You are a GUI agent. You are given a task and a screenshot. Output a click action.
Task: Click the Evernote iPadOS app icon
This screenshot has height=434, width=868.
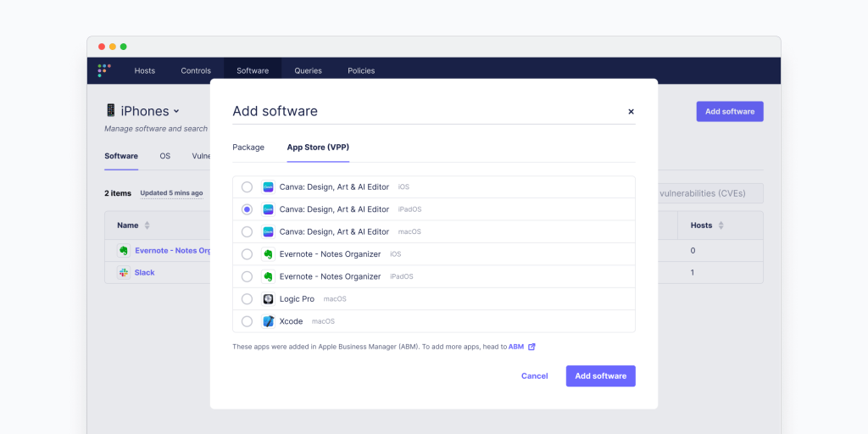[268, 276]
